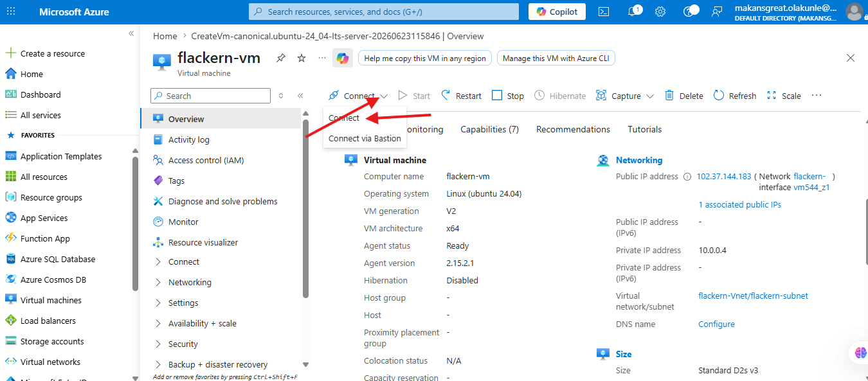Image resolution: width=868 pixels, height=381 pixels.
Task: Open the Scale toolbar option
Action: click(784, 96)
